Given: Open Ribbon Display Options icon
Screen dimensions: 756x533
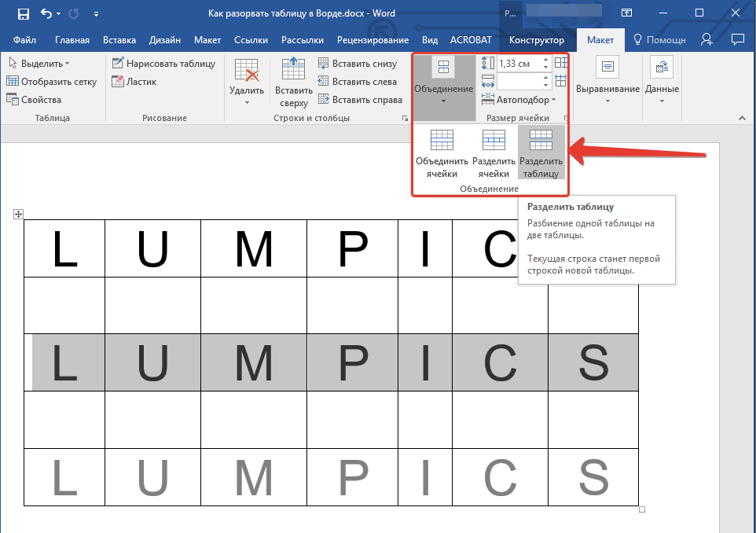Looking at the screenshot, I should (x=626, y=13).
